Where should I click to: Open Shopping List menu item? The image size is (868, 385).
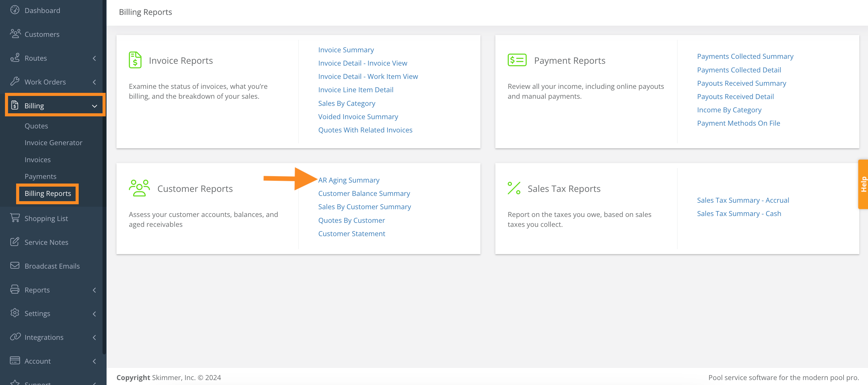pyautogui.click(x=46, y=218)
